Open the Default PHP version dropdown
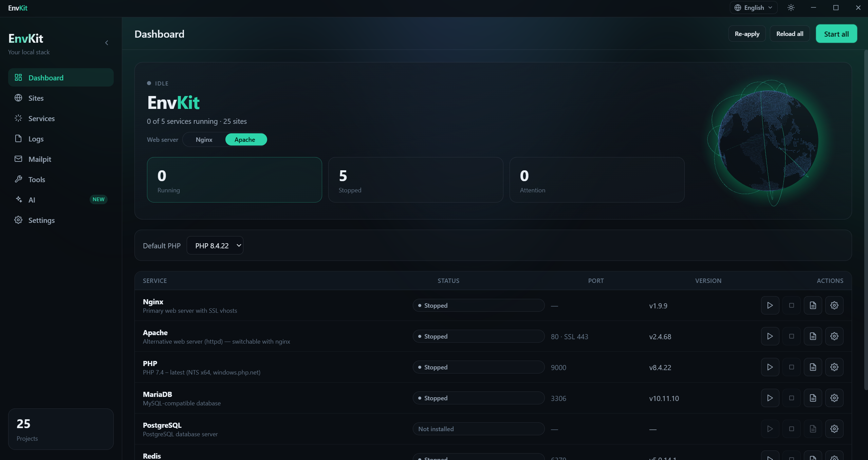Image resolution: width=868 pixels, height=460 pixels. (x=215, y=245)
